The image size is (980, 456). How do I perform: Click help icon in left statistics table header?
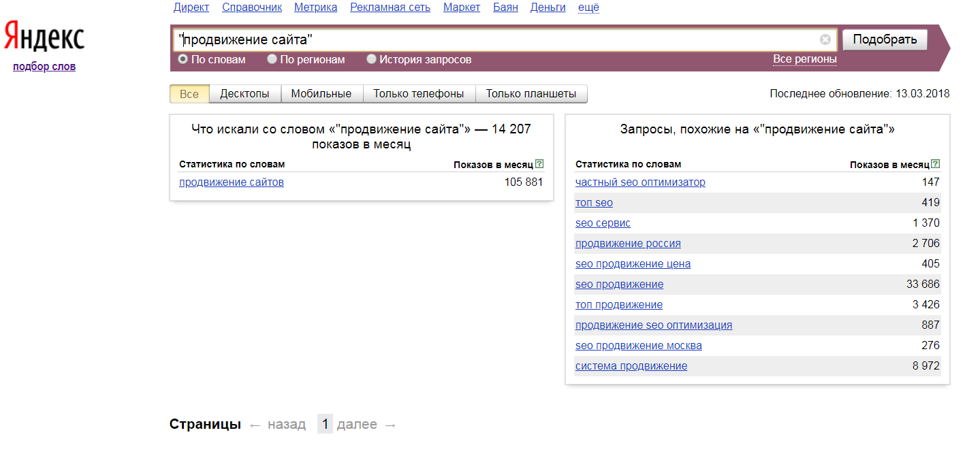tap(539, 164)
